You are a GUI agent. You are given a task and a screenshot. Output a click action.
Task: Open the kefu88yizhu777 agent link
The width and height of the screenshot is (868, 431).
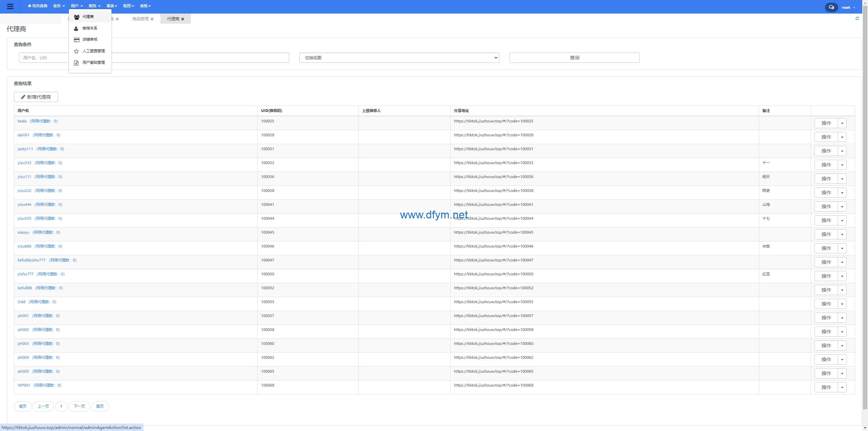[x=47, y=260]
